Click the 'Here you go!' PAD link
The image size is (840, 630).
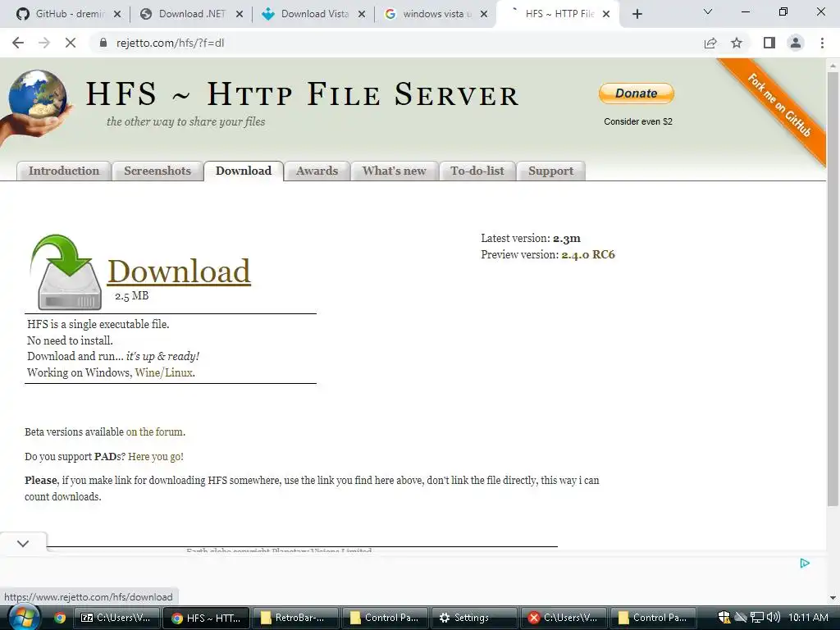click(x=156, y=456)
